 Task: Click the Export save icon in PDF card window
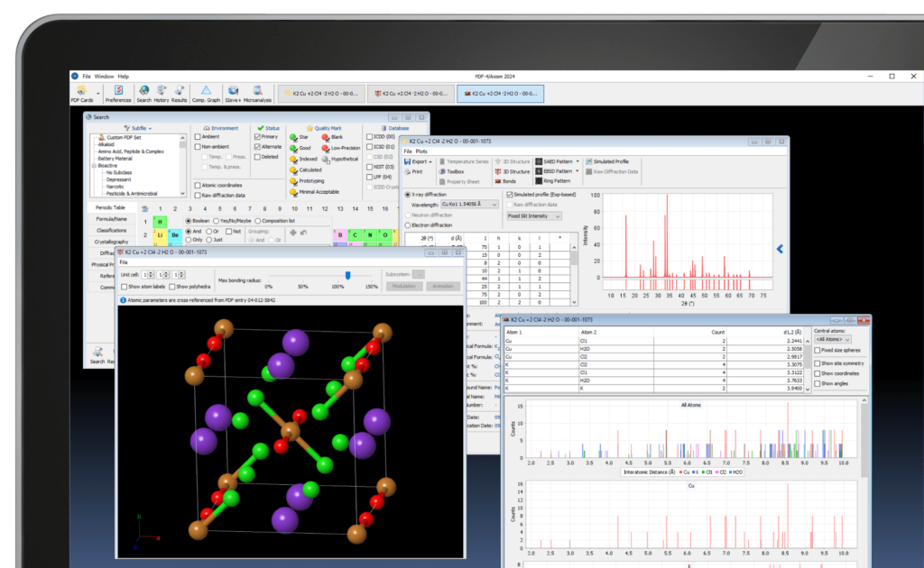(407, 161)
